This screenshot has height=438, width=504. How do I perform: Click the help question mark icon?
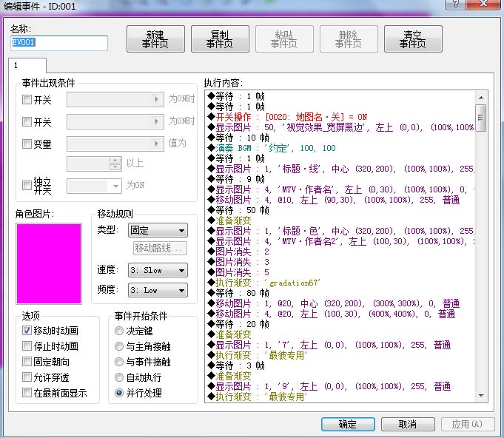click(455, 4)
